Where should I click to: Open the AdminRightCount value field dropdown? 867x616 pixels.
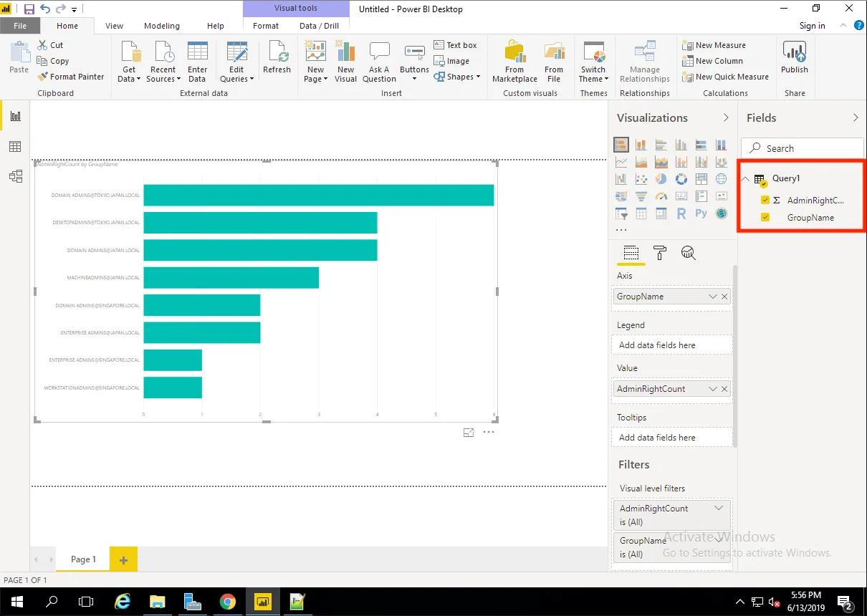coord(713,389)
